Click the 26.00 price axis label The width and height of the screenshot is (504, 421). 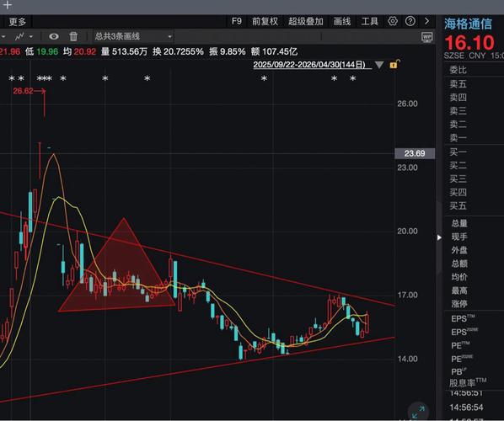407,104
